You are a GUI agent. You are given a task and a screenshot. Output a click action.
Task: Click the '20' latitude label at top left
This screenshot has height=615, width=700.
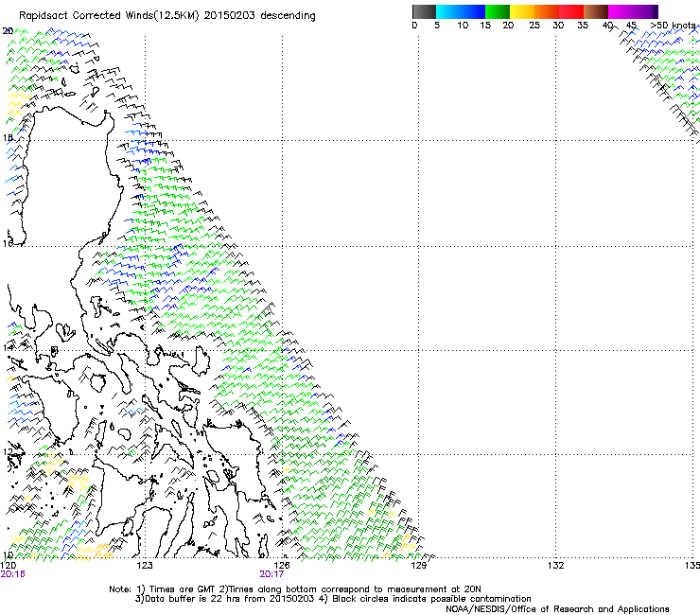[x=8, y=31]
